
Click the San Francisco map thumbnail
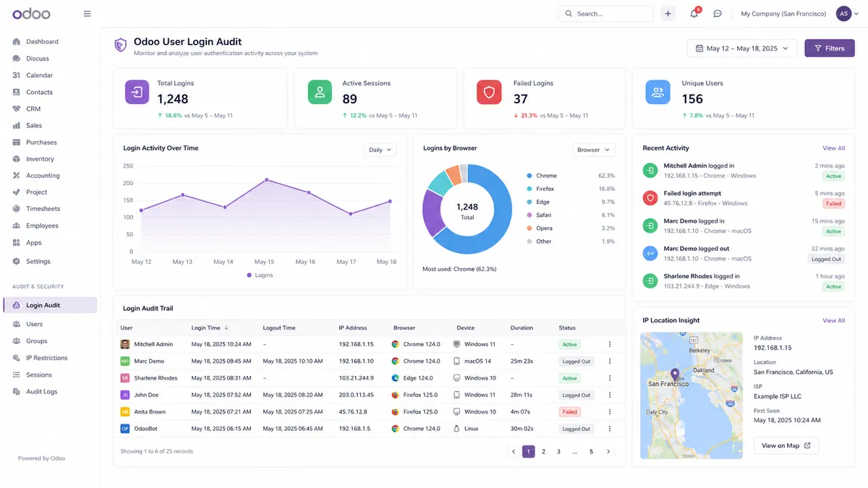[692, 395]
